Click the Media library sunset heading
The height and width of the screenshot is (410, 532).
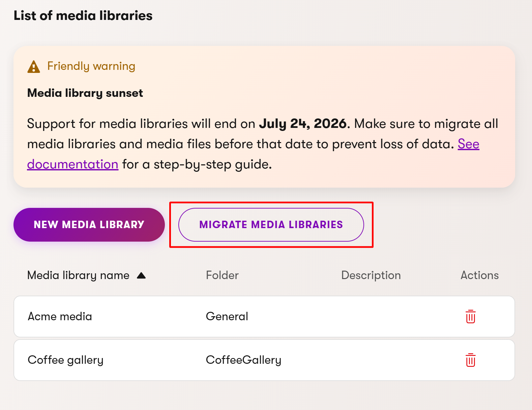pyautogui.click(x=85, y=93)
